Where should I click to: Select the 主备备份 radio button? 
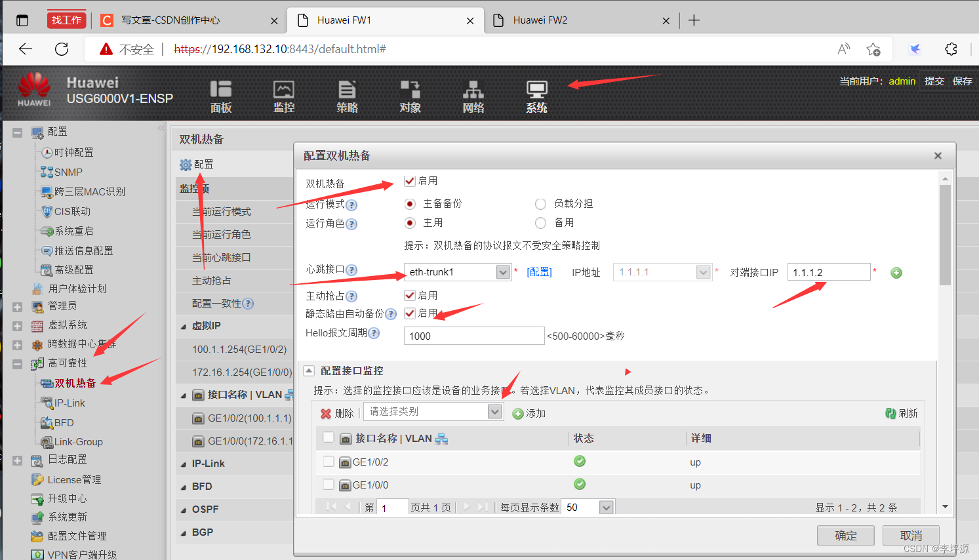click(410, 204)
